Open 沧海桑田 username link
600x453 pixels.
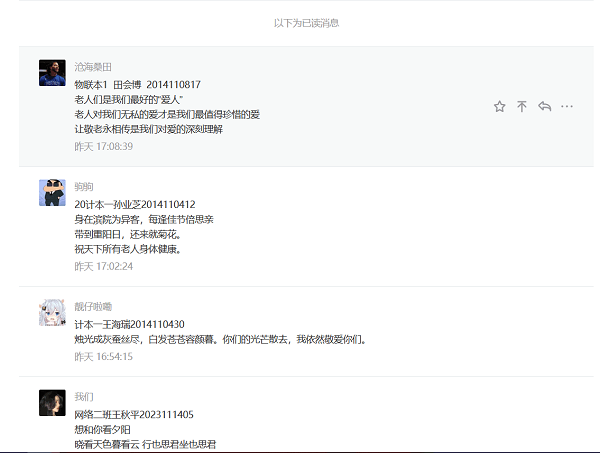click(92, 67)
